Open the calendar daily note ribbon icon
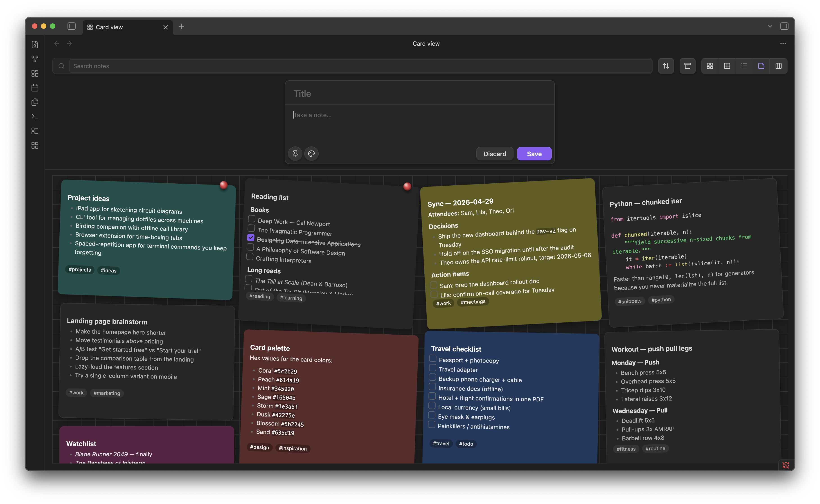This screenshot has width=820, height=504. 35,88
